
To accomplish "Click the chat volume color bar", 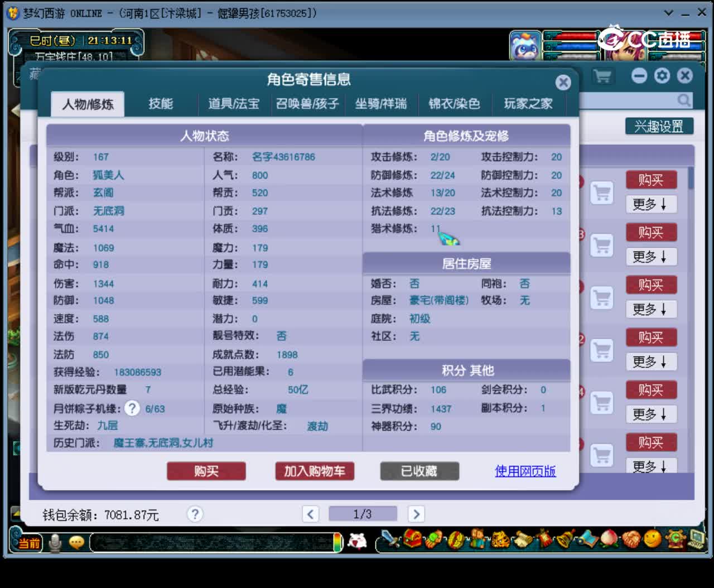I will point(337,542).
